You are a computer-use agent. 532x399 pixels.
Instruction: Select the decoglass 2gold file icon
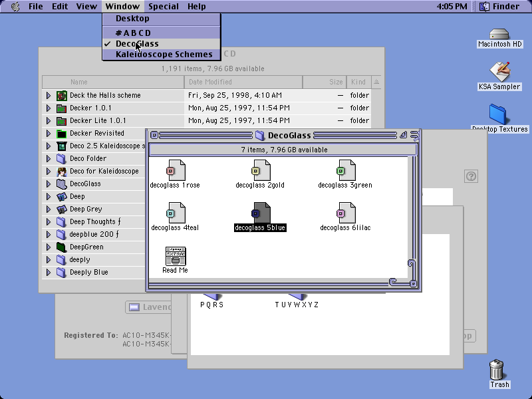tap(261, 170)
